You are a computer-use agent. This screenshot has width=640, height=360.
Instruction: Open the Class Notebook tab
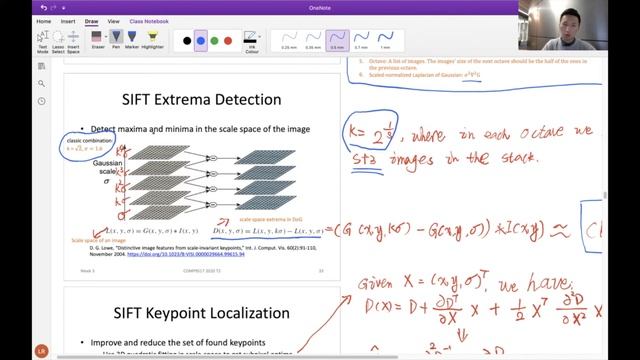(149, 21)
